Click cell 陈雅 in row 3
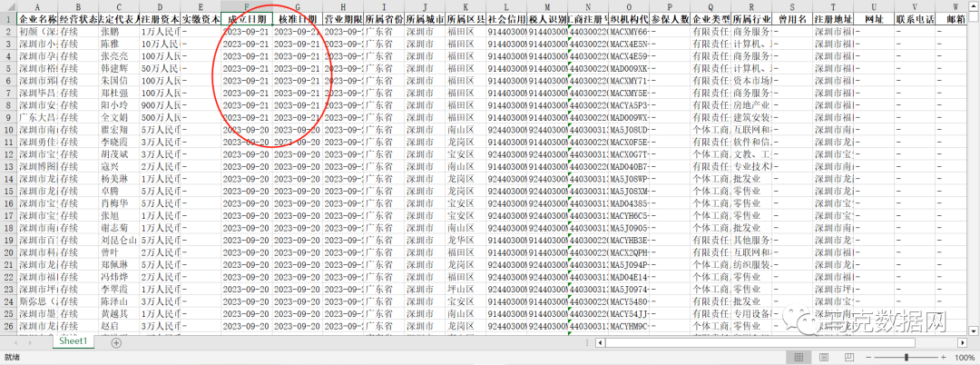The image size is (980, 365). point(119,44)
